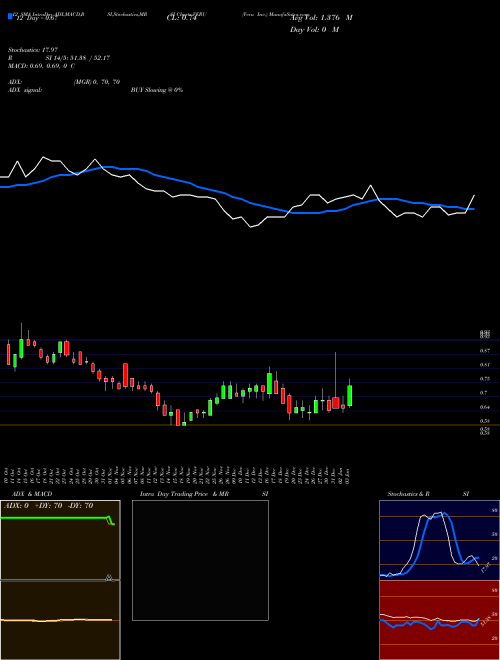Click the 0.7 price axis label

coord(484,393)
